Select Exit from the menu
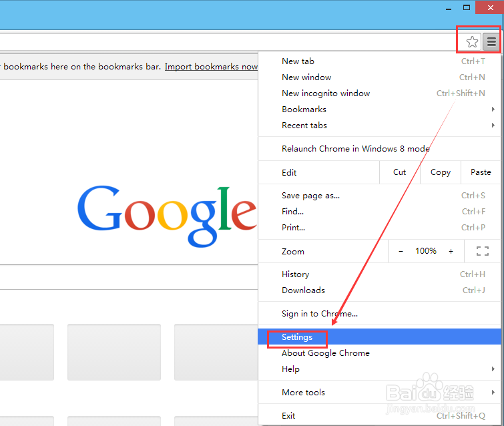 click(x=380, y=416)
